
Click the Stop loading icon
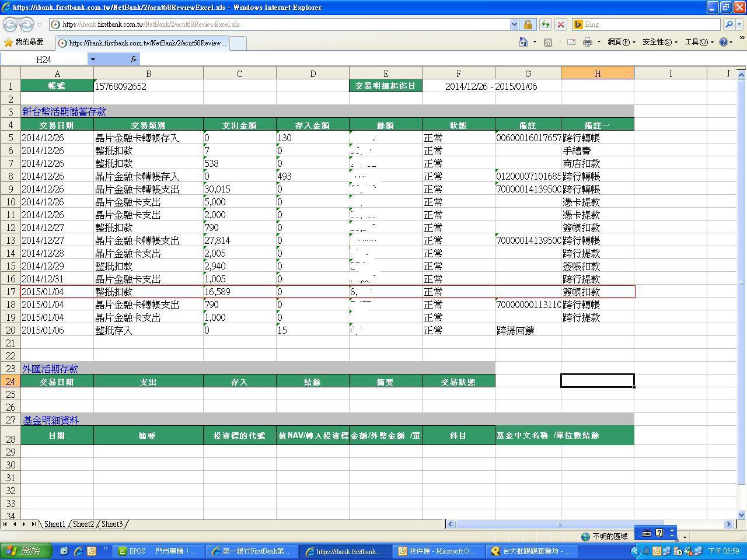click(561, 24)
